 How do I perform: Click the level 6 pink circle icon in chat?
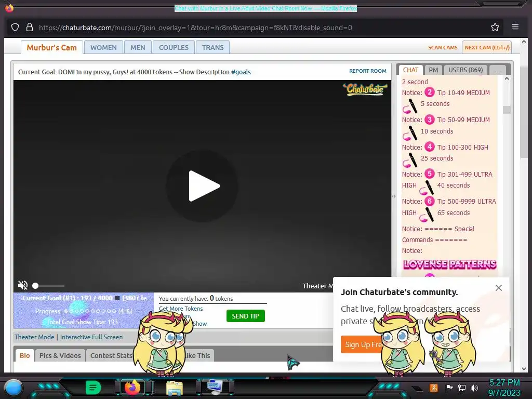click(x=430, y=201)
